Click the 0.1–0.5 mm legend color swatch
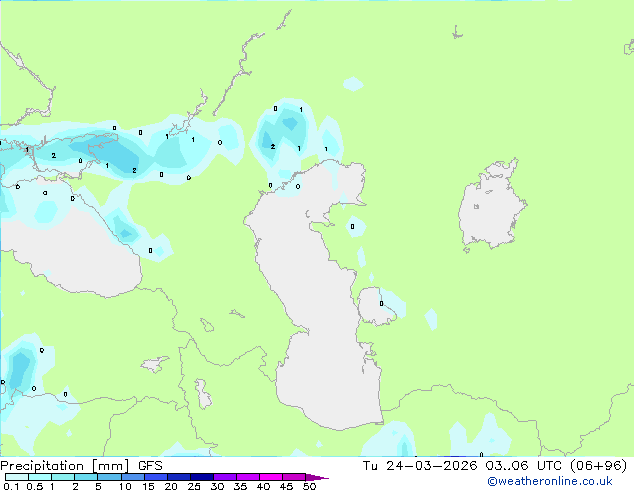This screenshot has height=490, width=634. (x=17, y=477)
